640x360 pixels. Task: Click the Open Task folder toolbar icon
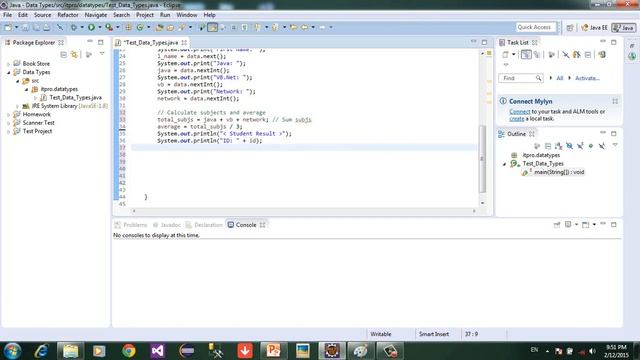click(170, 27)
